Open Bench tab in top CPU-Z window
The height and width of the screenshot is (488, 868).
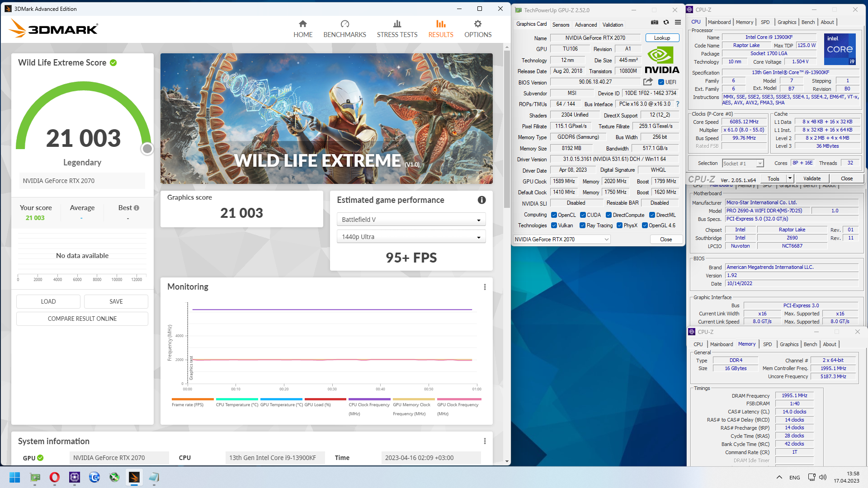pos(808,22)
